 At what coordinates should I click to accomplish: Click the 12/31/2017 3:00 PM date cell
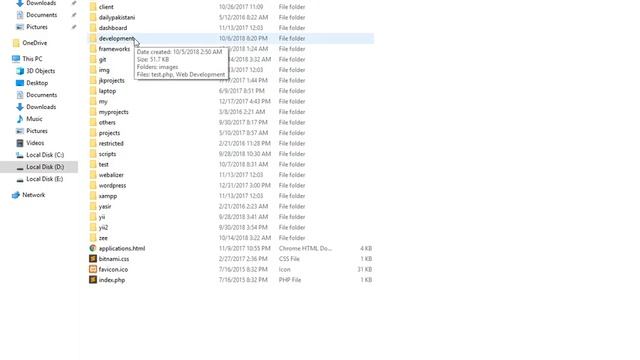pos(244,186)
